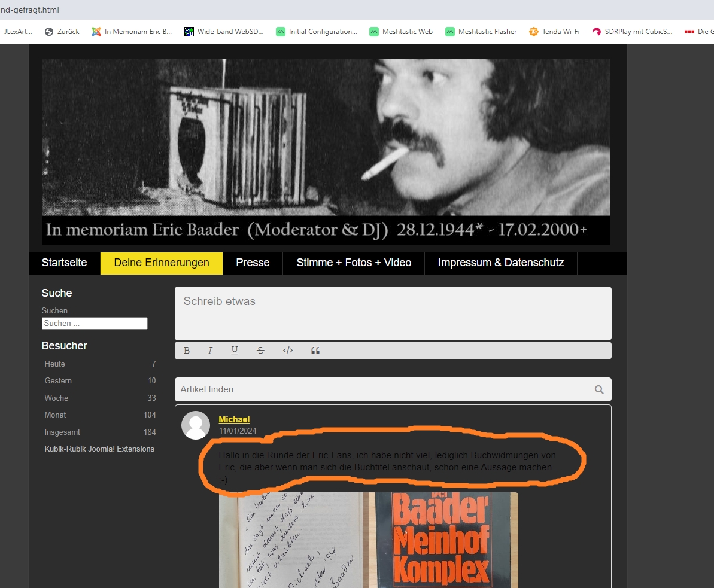
Task: Focus the Suchen sidebar search field
Action: pos(95,323)
